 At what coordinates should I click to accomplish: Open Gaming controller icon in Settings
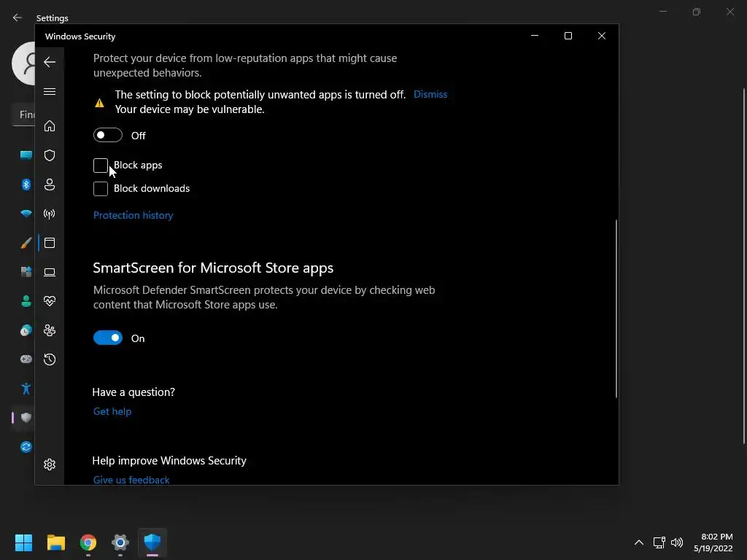[26, 359]
